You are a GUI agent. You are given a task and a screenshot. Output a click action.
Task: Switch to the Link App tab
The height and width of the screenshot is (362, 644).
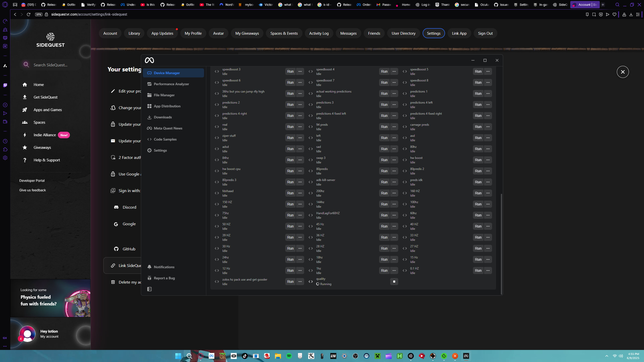click(x=459, y=33)
